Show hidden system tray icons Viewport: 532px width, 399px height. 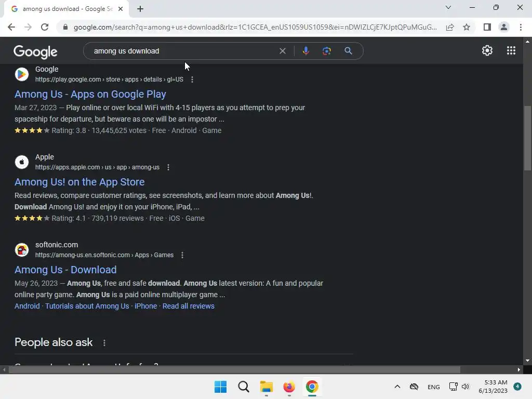[397, 387]
